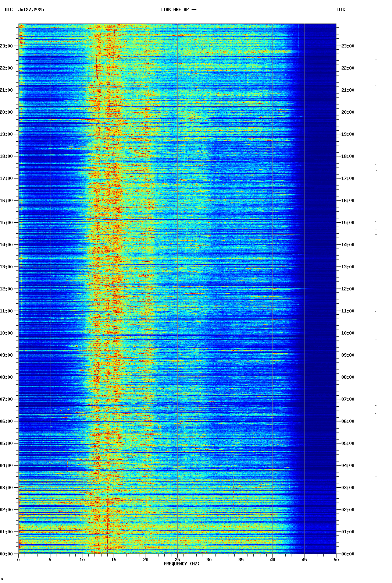This screenshot has width=392, height=583.
Task: Select the 30 Hz frequency tick label
Action: coord(209,560)
